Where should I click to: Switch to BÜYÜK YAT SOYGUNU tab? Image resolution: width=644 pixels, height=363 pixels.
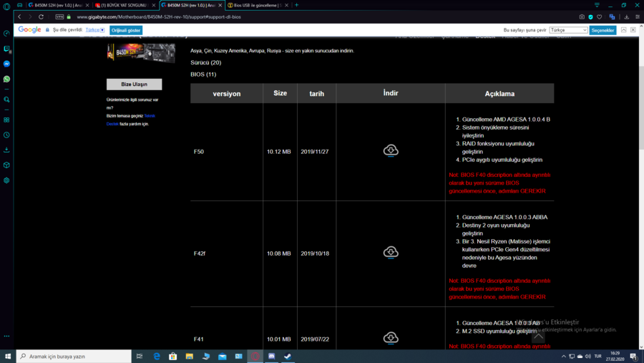[x=125, y=5]
